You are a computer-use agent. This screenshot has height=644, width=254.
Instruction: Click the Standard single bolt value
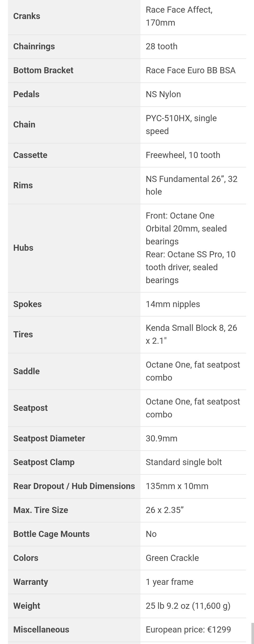pyautogui.click(x=184, y=462)
